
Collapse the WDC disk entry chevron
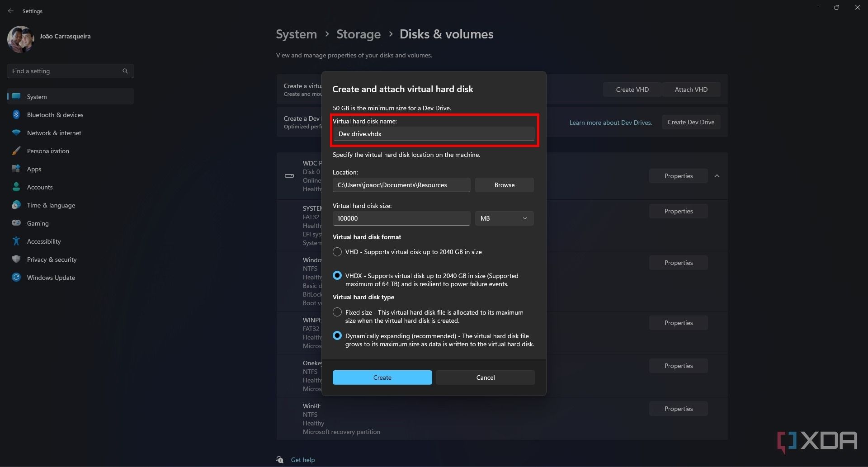tap(717, 176)
